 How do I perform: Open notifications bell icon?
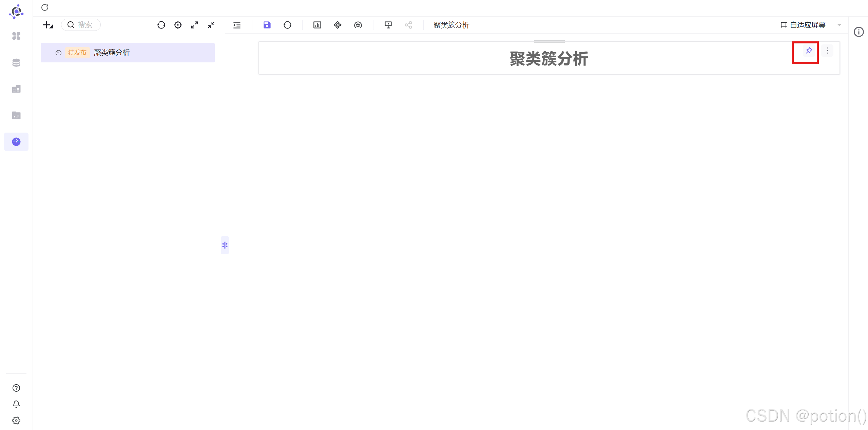(16, 404)
